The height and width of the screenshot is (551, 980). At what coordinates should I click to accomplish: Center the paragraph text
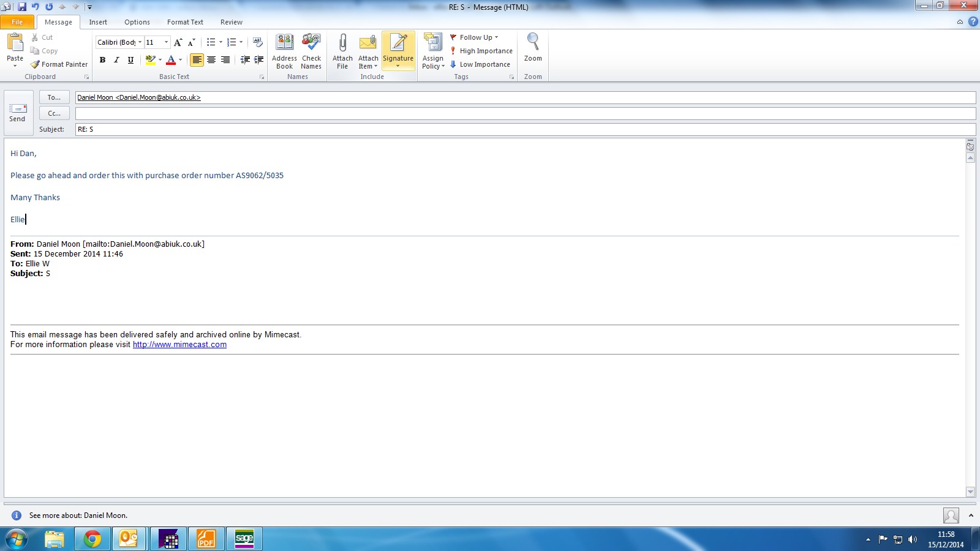pyautogui.click(x=211, y=60)
